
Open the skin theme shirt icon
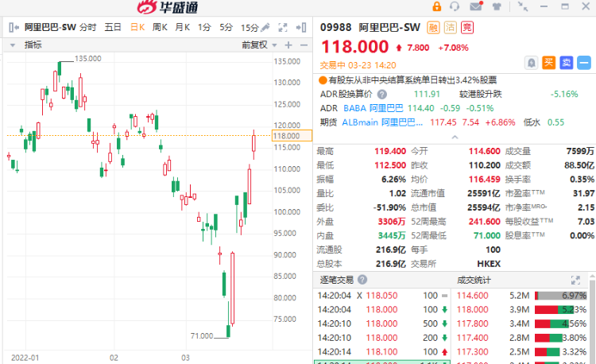(x=497, y=6)
